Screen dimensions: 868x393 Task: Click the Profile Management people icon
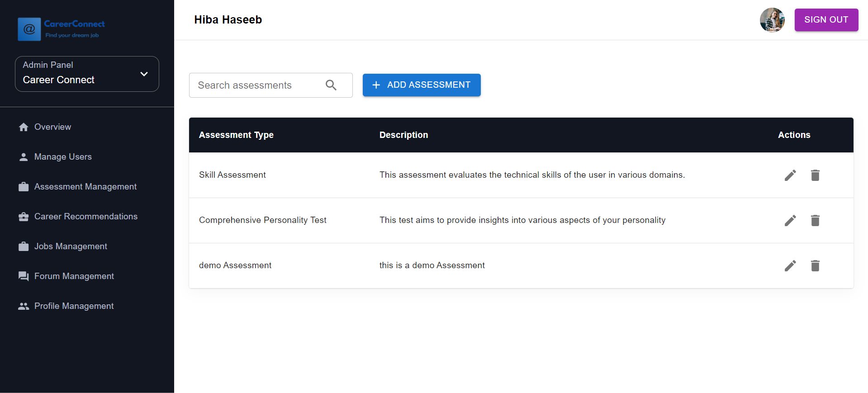point(24,306)
